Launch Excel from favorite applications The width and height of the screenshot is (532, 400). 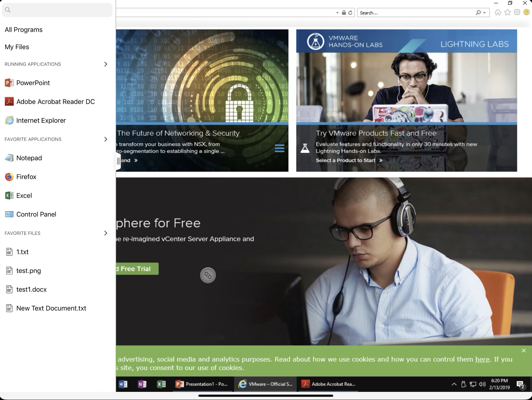[x=18, y=195]
